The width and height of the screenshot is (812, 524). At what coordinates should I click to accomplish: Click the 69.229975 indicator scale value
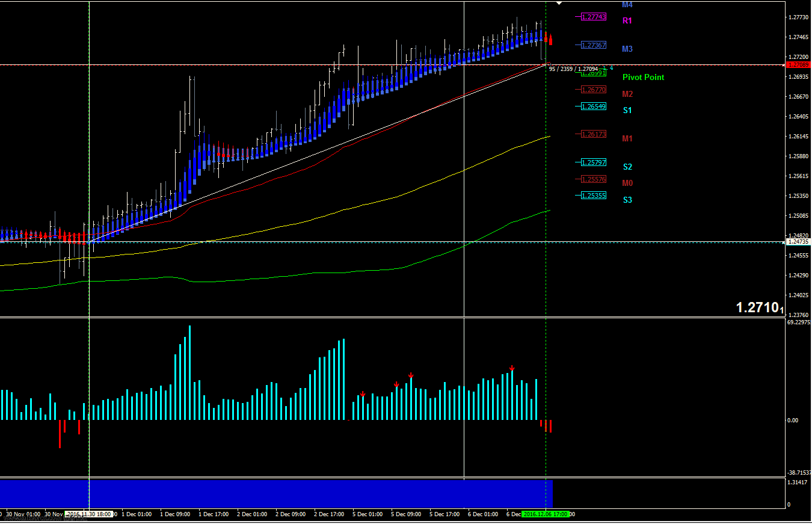799,322
